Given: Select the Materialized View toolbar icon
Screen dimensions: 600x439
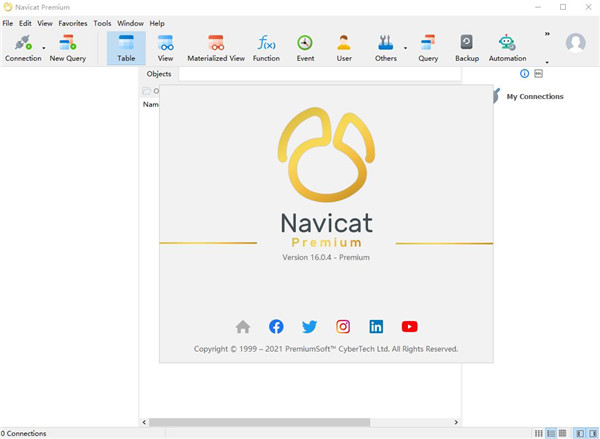Looking at the screenshot, I should coord(215,43).
